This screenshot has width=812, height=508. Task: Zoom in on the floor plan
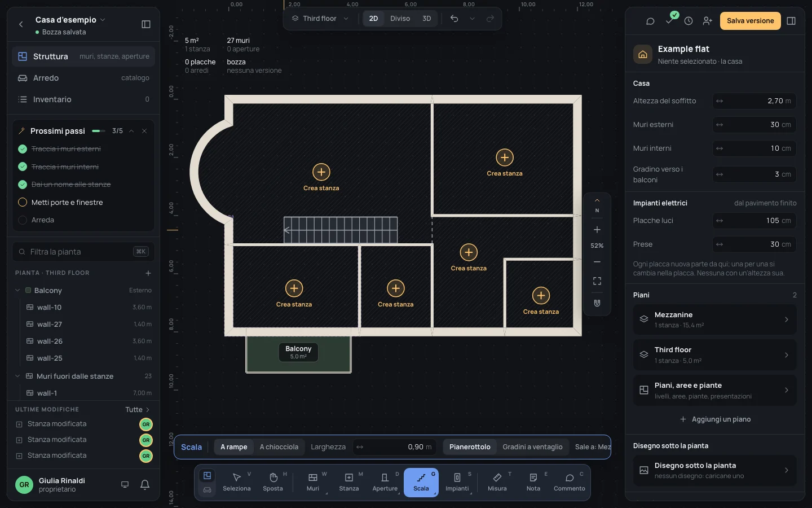tap(597, 230)
